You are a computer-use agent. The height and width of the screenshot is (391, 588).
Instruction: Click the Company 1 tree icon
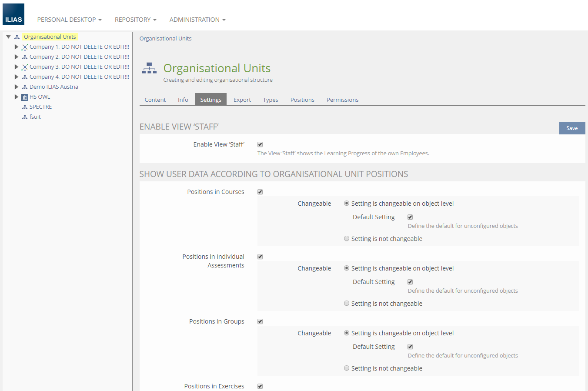(x=25, y=47)
